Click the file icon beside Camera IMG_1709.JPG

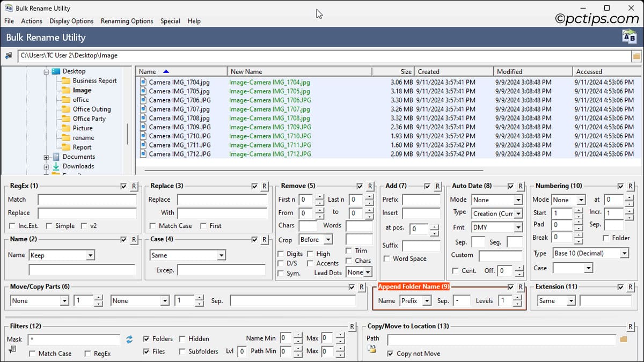tap(143, 127)
